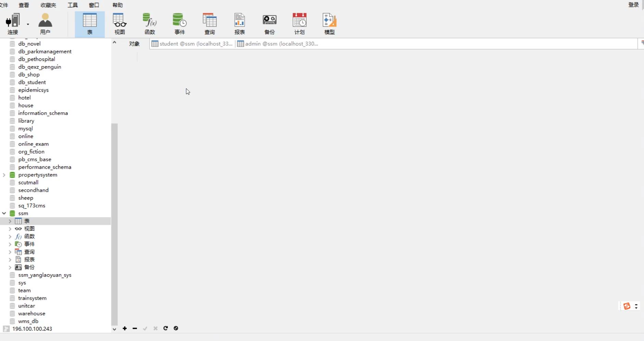Select the online_exam database
644x341 pixels.
click(x=33, y=144)
